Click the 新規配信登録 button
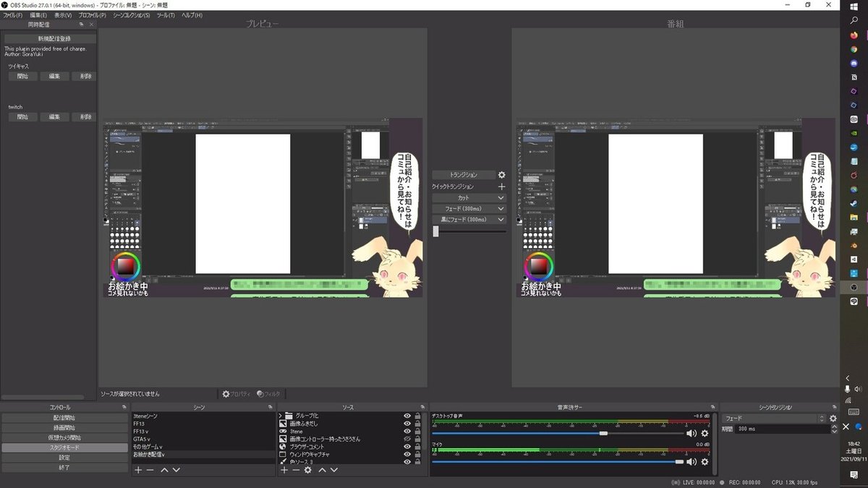The width and height of the screenshot is (868, 488). (50, 38)
